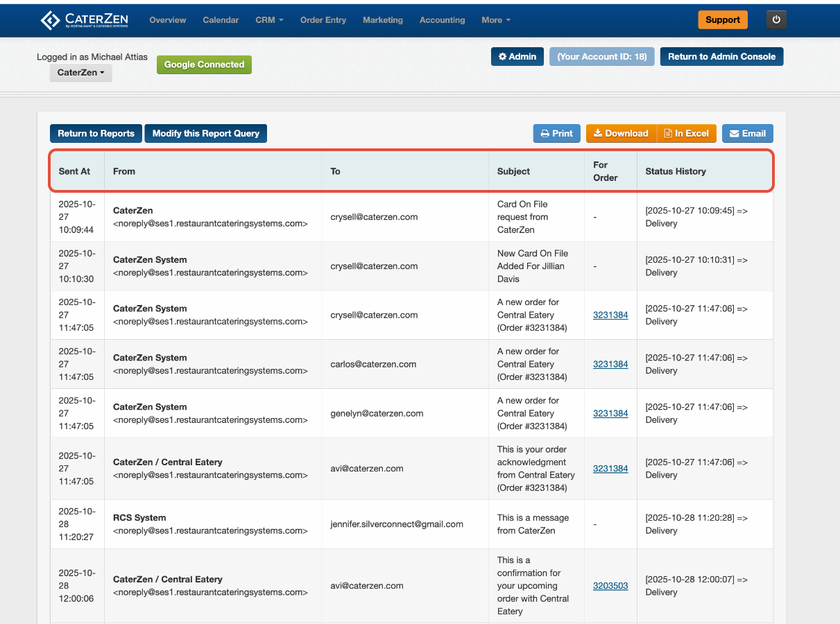Click status [2025-10-28 12:00:07] => Delivery
Viewport: 840px width, 624px height.
[696, 586]
